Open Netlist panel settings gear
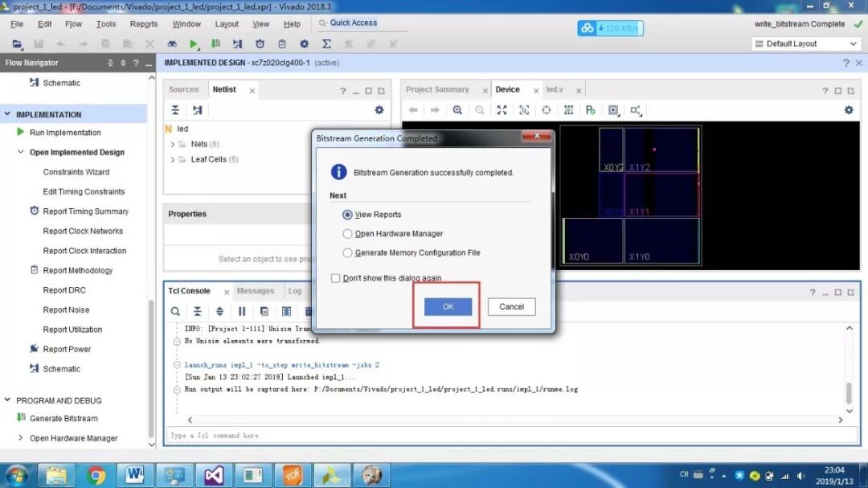This screenshot has height=488, width=868. (x=379, y=109)
